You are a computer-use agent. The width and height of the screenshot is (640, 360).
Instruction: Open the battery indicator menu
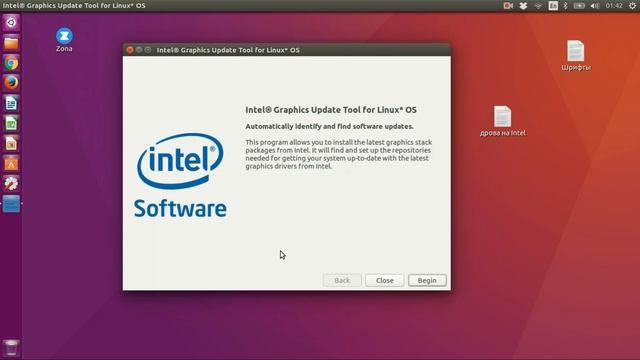tap(579, 6)
